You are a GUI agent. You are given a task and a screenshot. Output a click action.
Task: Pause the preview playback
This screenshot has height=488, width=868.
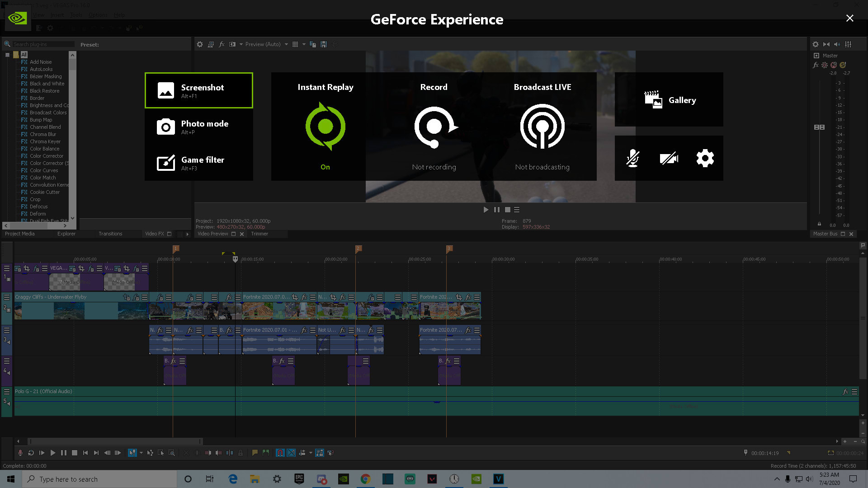(497, 210)
